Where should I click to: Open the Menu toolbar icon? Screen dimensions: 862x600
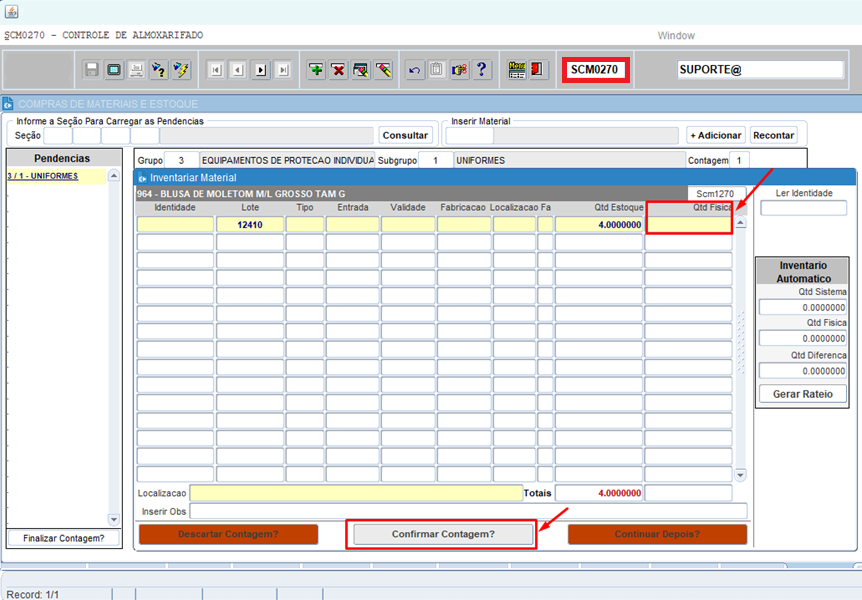[x=517, y=70]
